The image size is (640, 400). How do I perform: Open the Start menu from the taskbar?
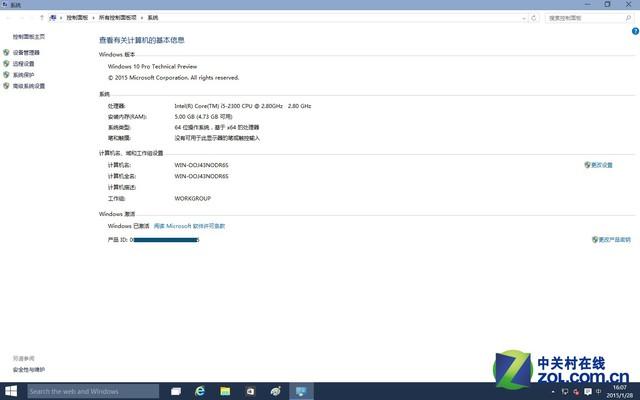11,391
